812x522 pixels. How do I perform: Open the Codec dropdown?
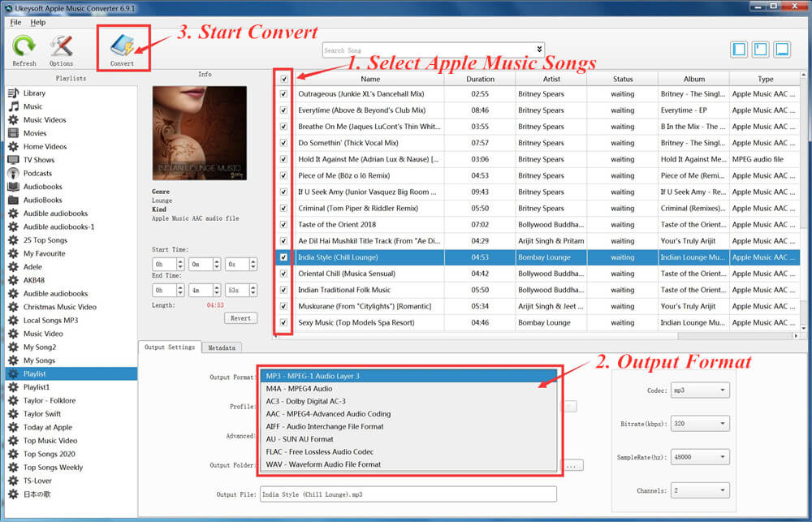coord(700,390)
